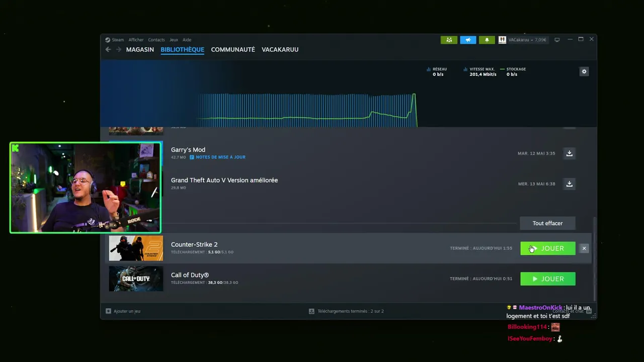Viewport: 644px width, 362px height.
Task: Open the Afficher menu
Action: (x=136, y=40)
